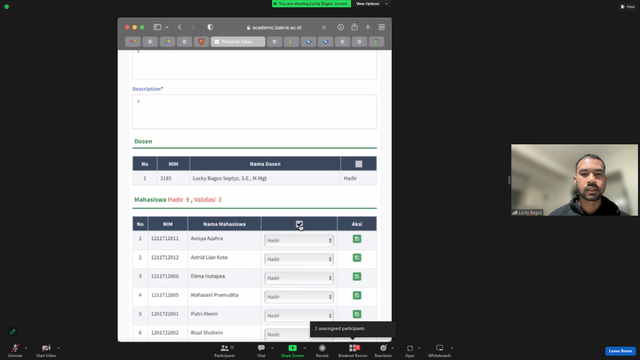Click NIM header in Mahasiswa table
The image size is (640, 360).
(168, 224)
